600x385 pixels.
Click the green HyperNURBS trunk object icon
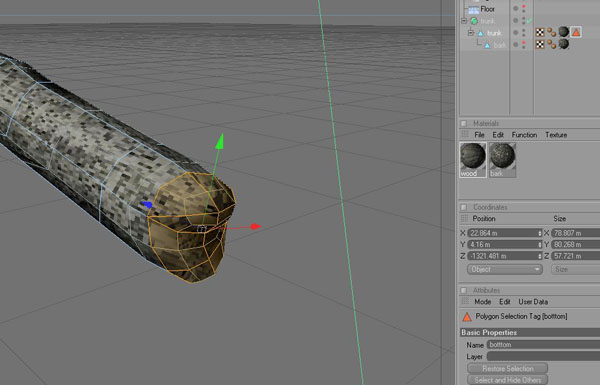point(474,21)
